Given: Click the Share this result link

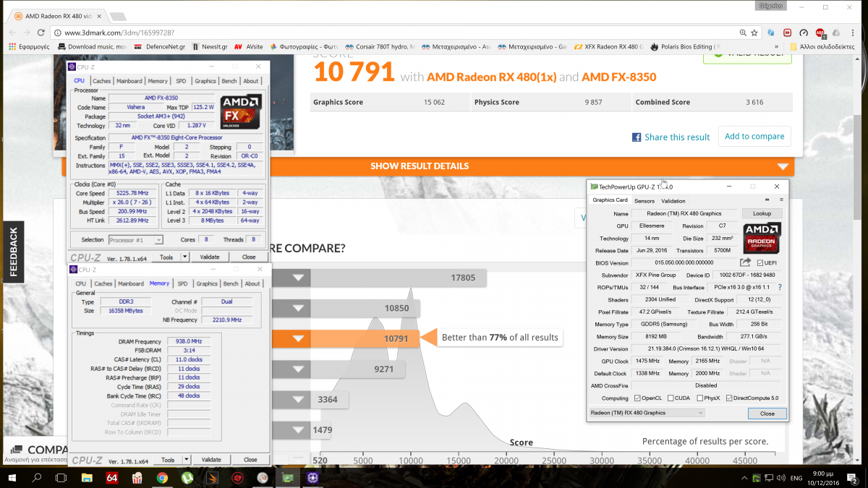Looking at the screenshot, I should point(678,137).
